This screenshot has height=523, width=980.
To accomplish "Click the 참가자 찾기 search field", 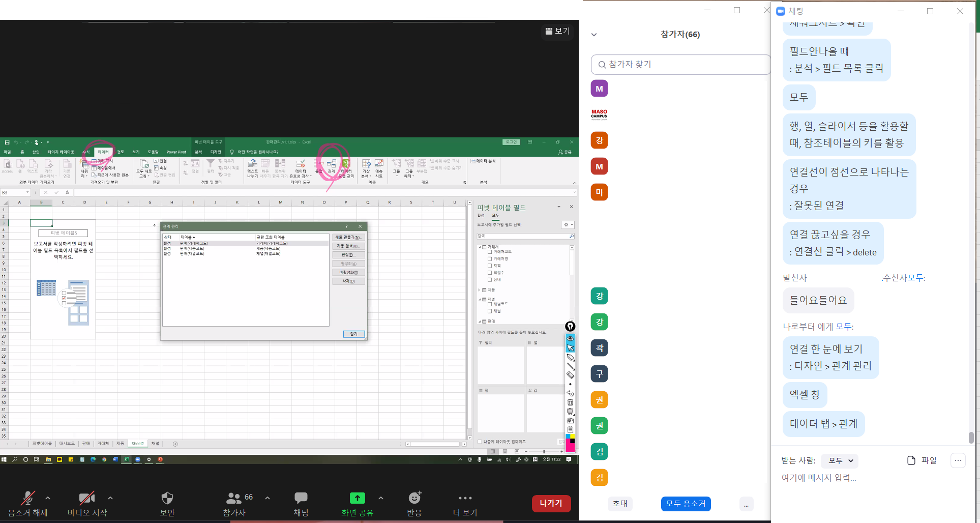I will click(x=681, y=65).
